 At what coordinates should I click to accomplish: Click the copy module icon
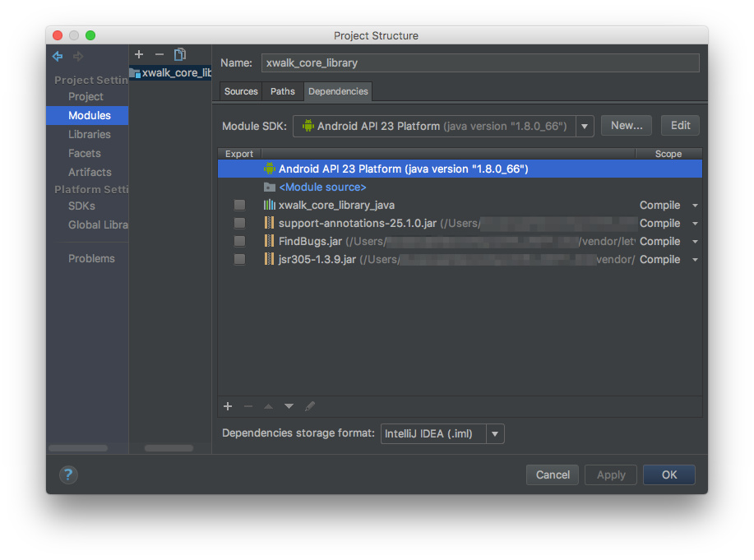pyautogui.click(x=180, y=54)
